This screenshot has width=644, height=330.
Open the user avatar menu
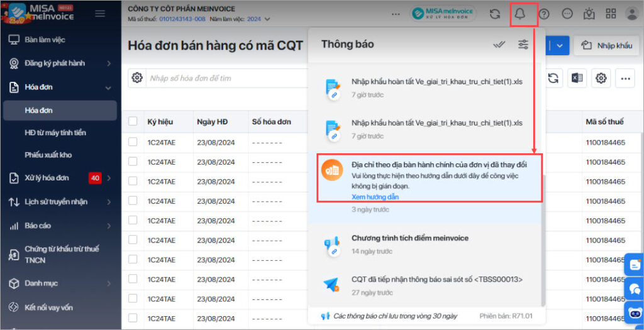pyautogui.click(x=631, y=14)
